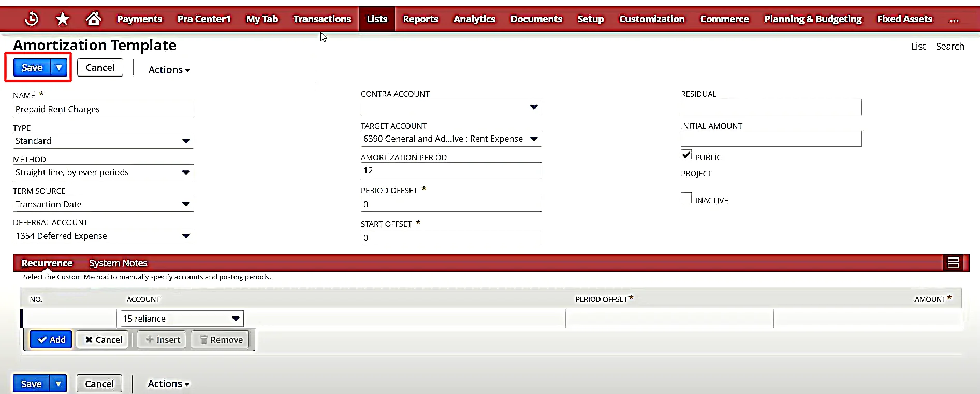The width and height of the screenshot is (980, 394).
Task: Open the Payments menu
Action: 140,19
